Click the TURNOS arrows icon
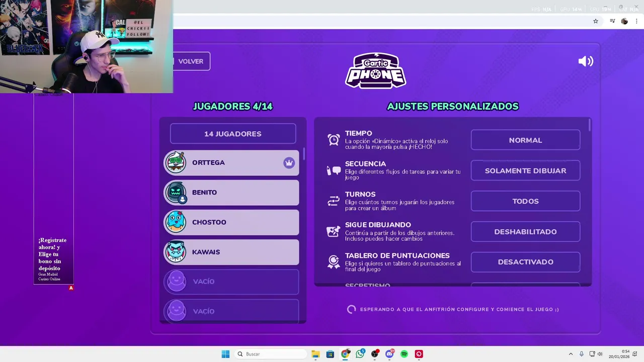This screenshot has width=644, height=362. 334,201
